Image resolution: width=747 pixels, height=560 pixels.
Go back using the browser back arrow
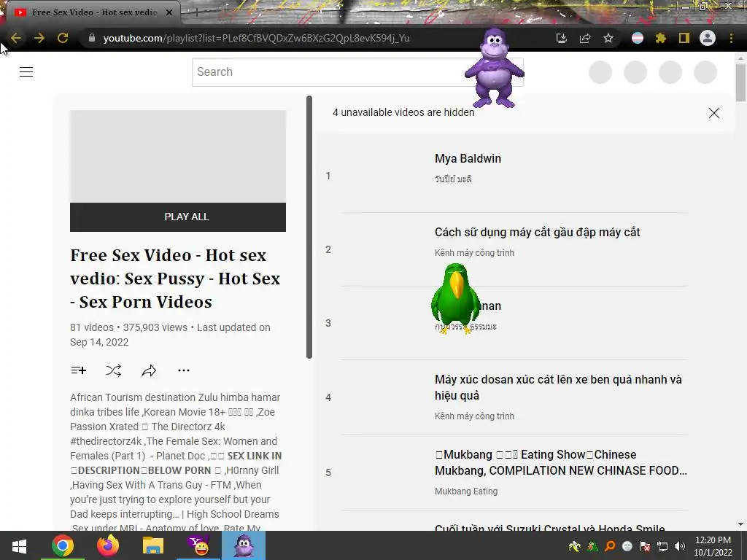tap(16, 38)
